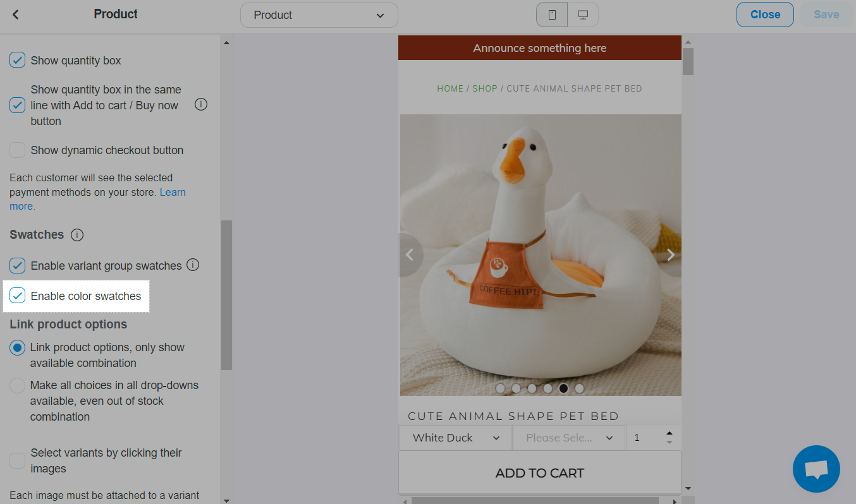Click settings panel scroll up arrow

pyautogui.click(x=226, y=43)
